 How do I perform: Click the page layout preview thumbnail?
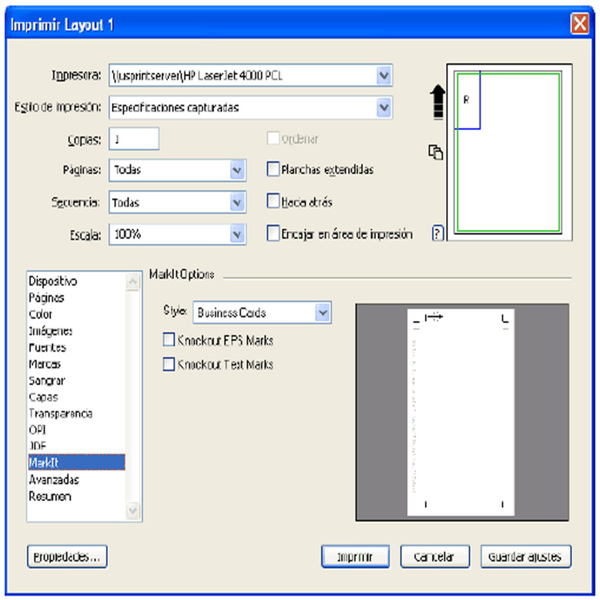click(x=509, y=152)
